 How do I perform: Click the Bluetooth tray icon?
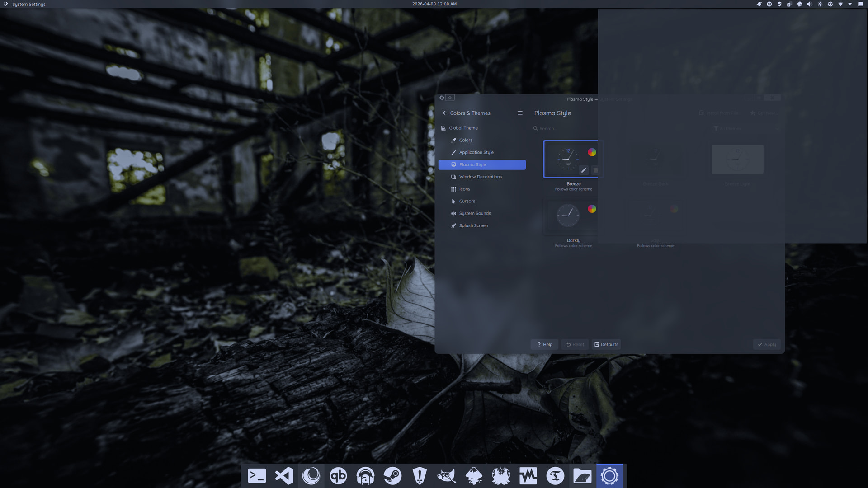(820, 4)
